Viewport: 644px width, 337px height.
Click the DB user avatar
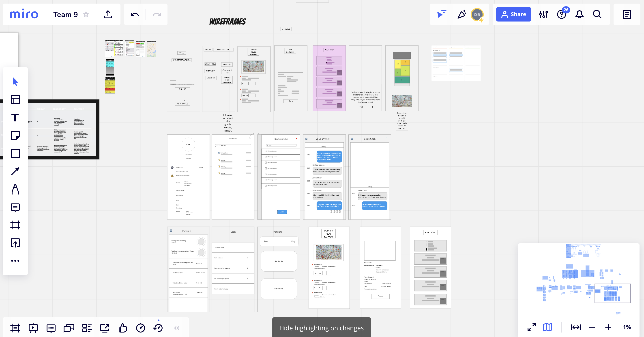[477, 15]
